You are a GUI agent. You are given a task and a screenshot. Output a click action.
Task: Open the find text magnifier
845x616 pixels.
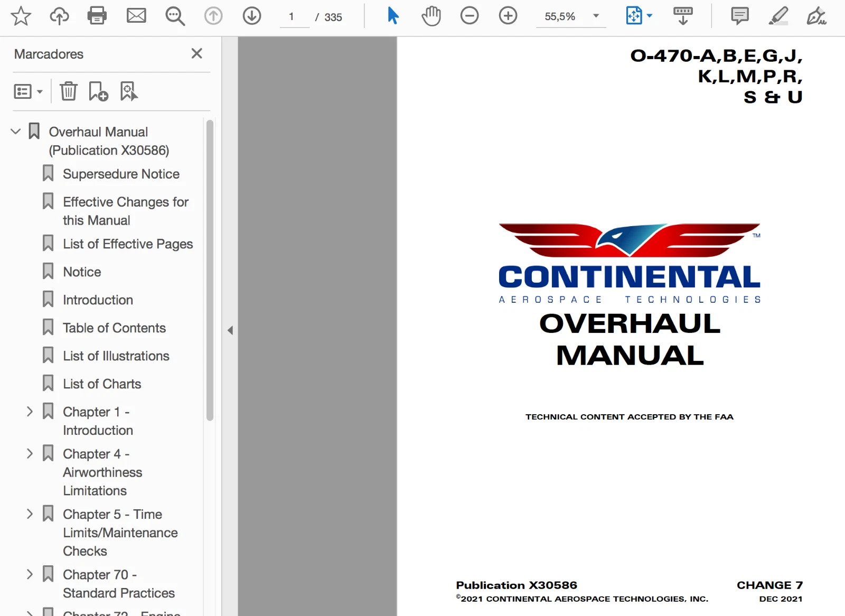click(175, 16)
